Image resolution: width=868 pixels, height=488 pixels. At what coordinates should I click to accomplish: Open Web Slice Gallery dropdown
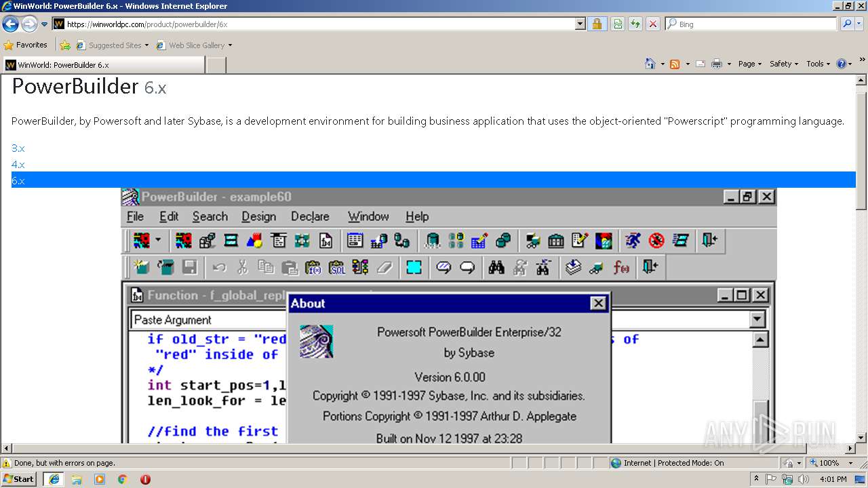click(x=194, y=45)
